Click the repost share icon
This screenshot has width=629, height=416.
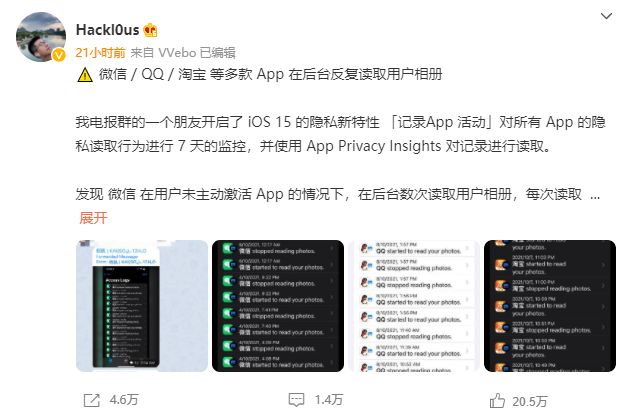pos(91,400)
